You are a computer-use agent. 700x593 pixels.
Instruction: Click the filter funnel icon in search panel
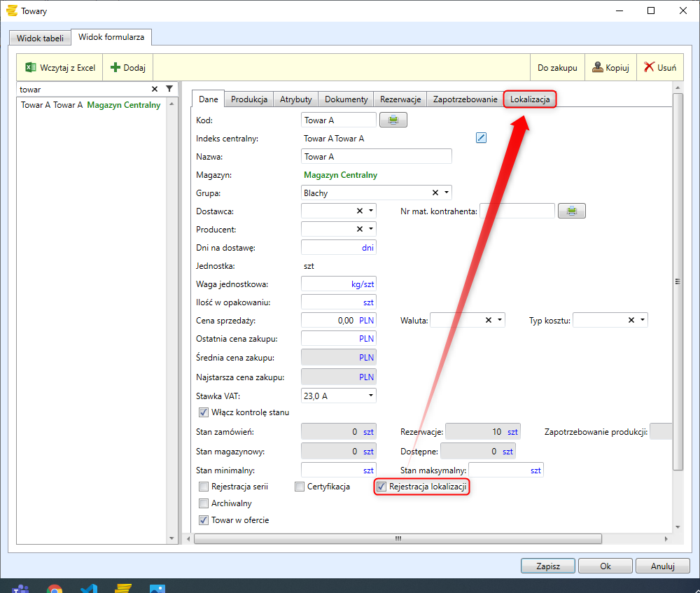(169, 89)
